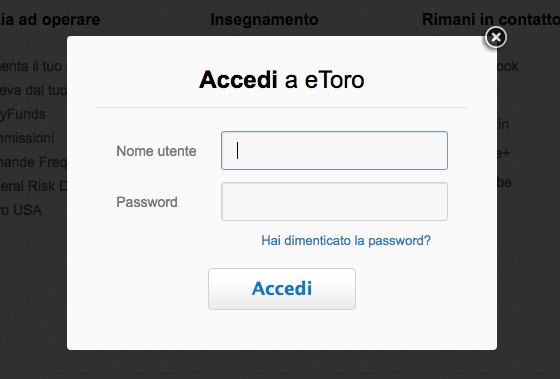Click the Accedi login button
560x379 pixels.
[x=282, y=289]
